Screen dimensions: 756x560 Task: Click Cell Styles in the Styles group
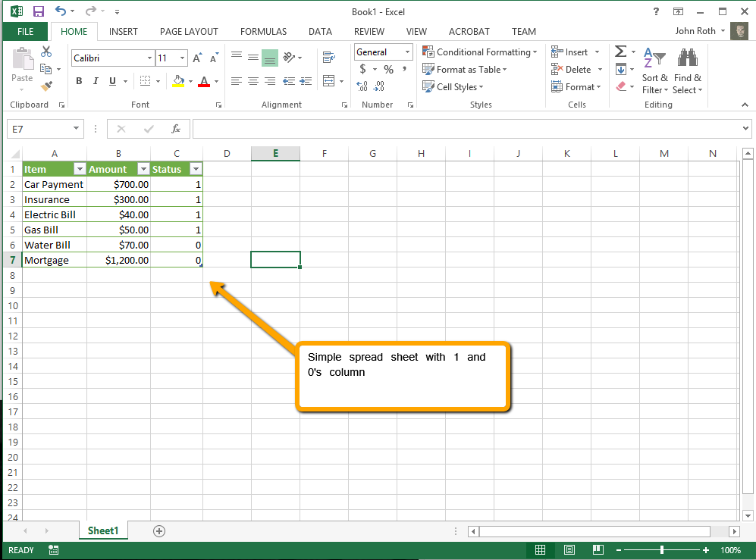tap(453, 86)
